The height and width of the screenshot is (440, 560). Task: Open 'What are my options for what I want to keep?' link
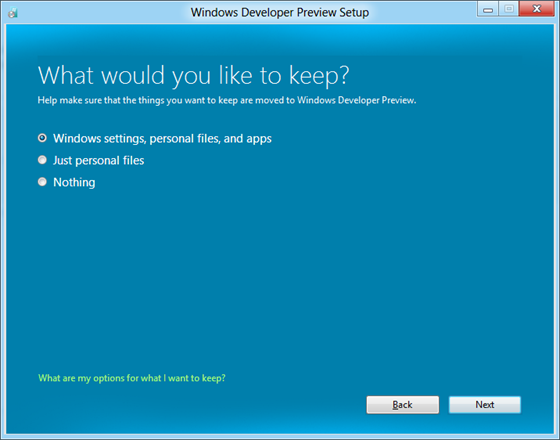pos(132,378)
